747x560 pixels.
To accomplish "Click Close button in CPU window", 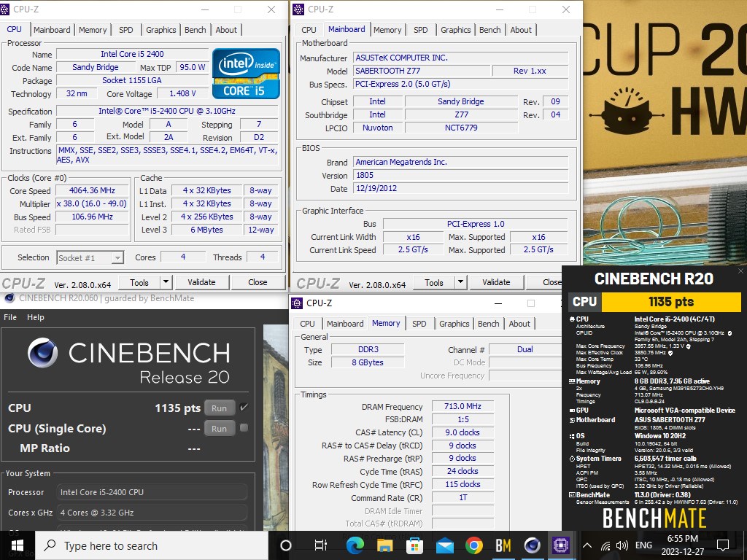I will (x=258, y=282).
